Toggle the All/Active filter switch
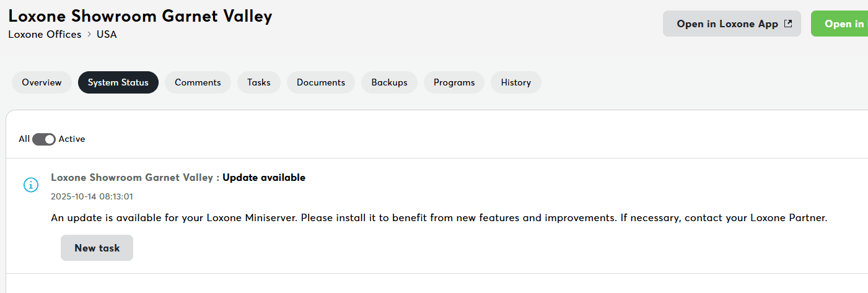868x293 pixels. pyautogui.click(x=44, y=139)
